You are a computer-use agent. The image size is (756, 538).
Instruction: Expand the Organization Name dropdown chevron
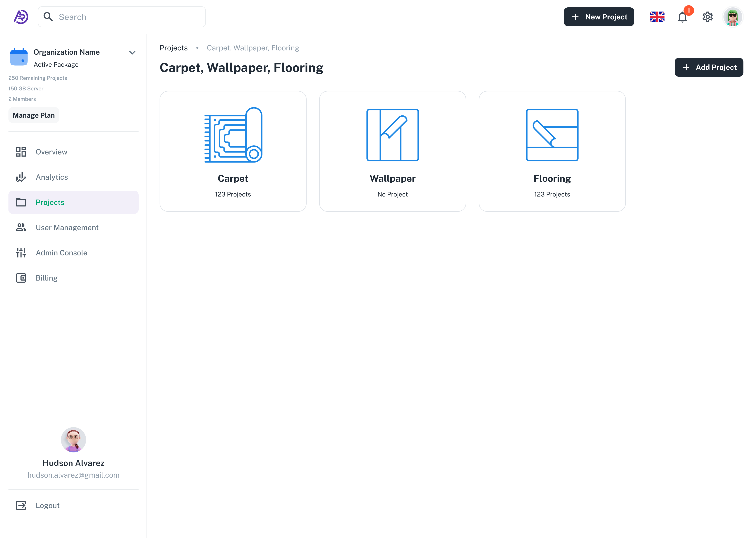point(132,53)
